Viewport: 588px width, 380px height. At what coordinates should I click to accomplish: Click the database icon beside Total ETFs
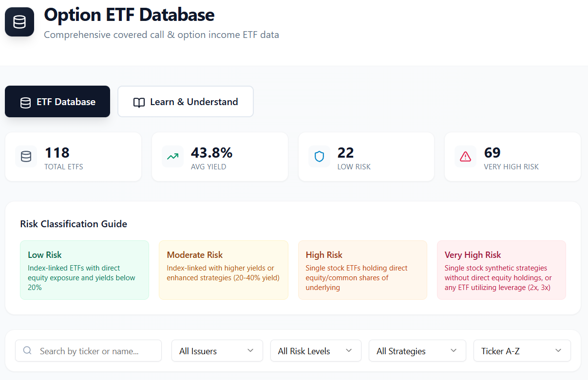[26, 157]
